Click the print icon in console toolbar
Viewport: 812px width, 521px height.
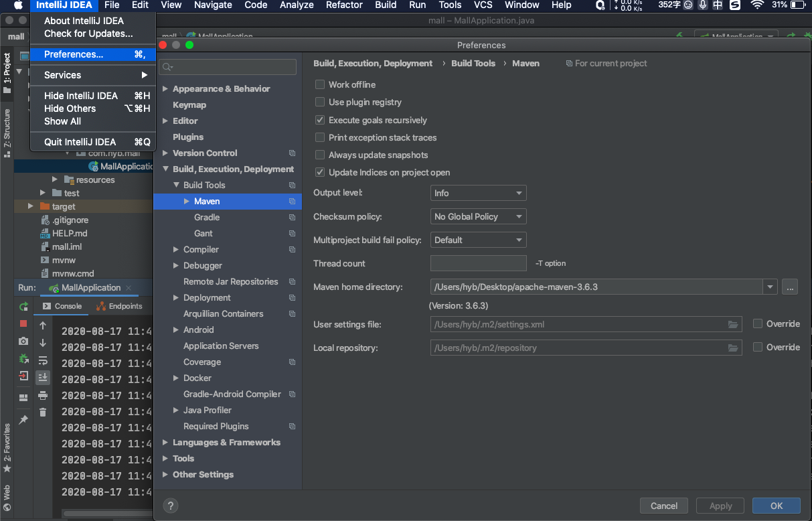(x=43, y=395)
